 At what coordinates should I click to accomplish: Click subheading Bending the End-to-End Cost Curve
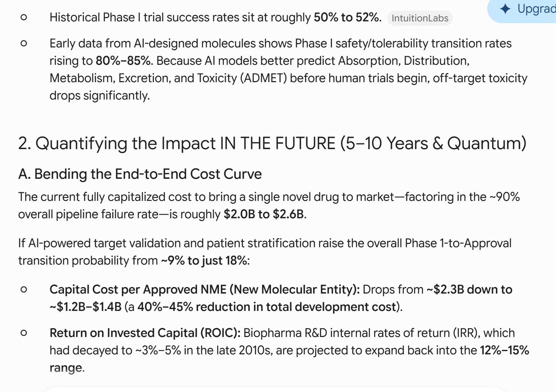point(140,174)
